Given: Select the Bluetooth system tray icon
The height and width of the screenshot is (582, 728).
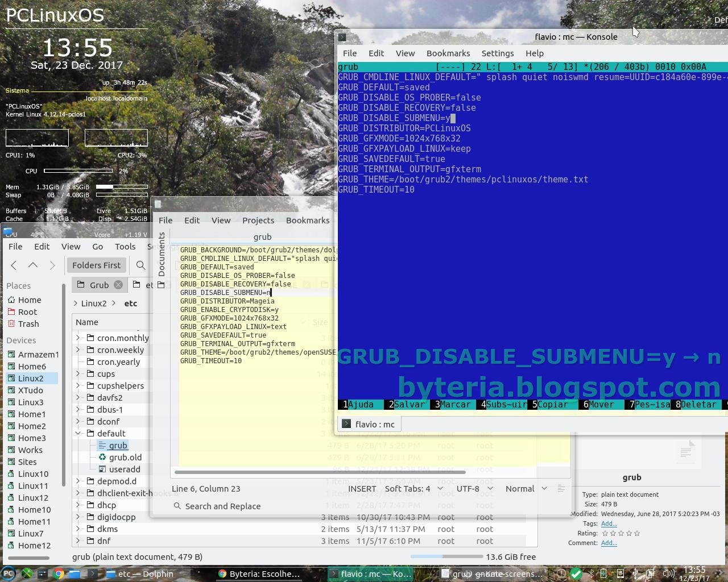Looking at the screenshot, I should click(x=591, y=573).
